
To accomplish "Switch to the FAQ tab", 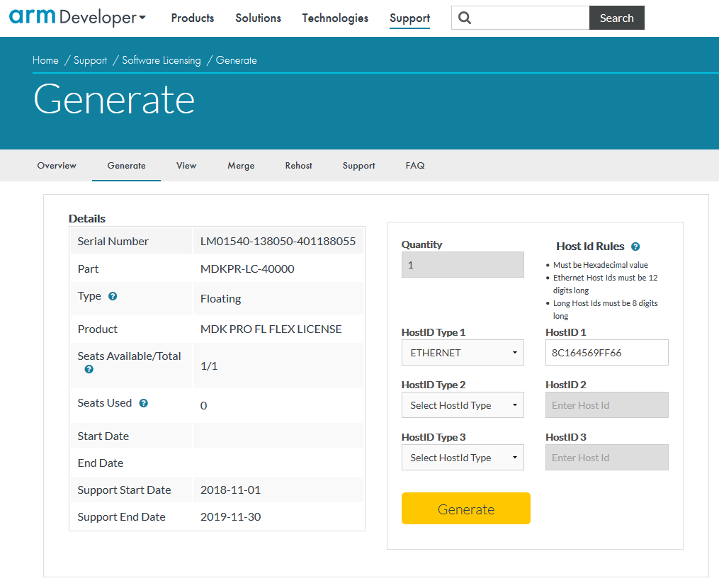I will pos(415,166).
